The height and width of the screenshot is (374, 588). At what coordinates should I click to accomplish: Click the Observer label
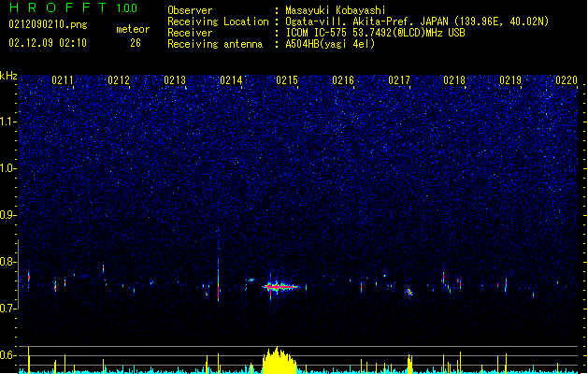[190, 10]
